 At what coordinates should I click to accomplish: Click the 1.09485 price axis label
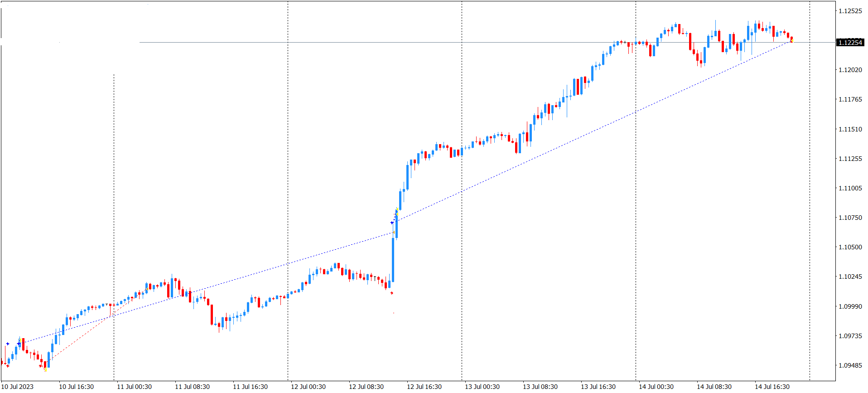(x=850, y=365)
